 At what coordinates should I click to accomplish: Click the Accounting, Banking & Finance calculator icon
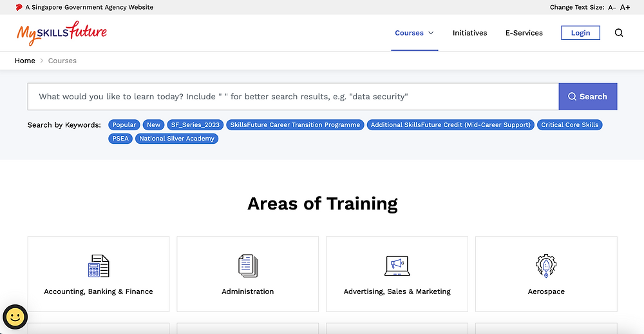(99, 266)
